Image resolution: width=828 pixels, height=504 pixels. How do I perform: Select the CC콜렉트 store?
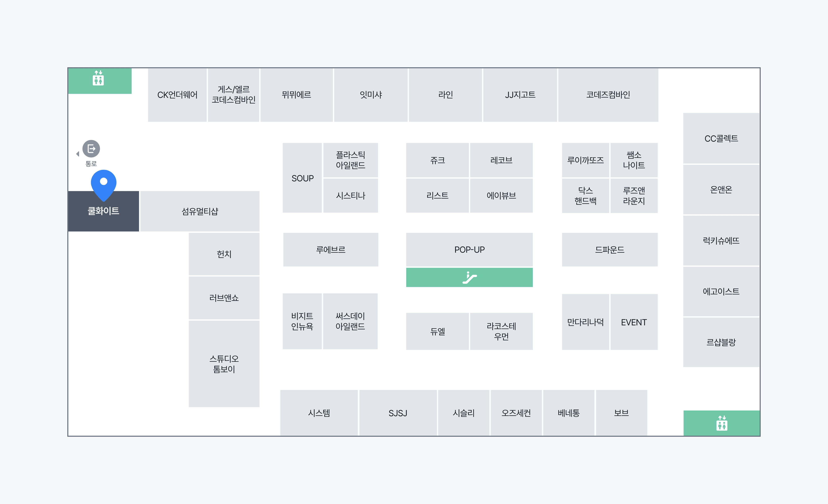pos(721,138)
